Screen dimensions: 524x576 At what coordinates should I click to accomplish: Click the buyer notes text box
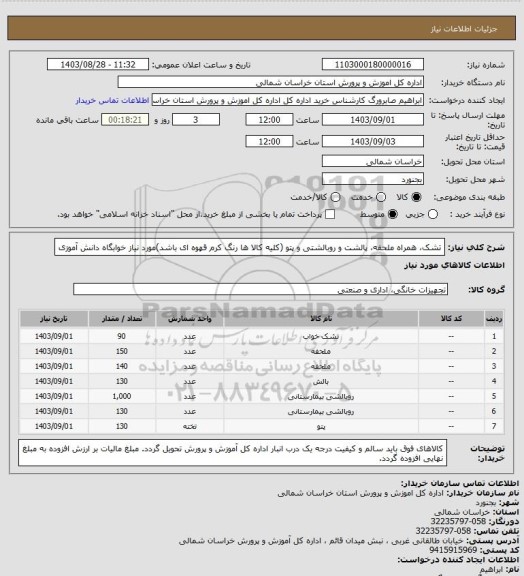[x=233, y=453]
